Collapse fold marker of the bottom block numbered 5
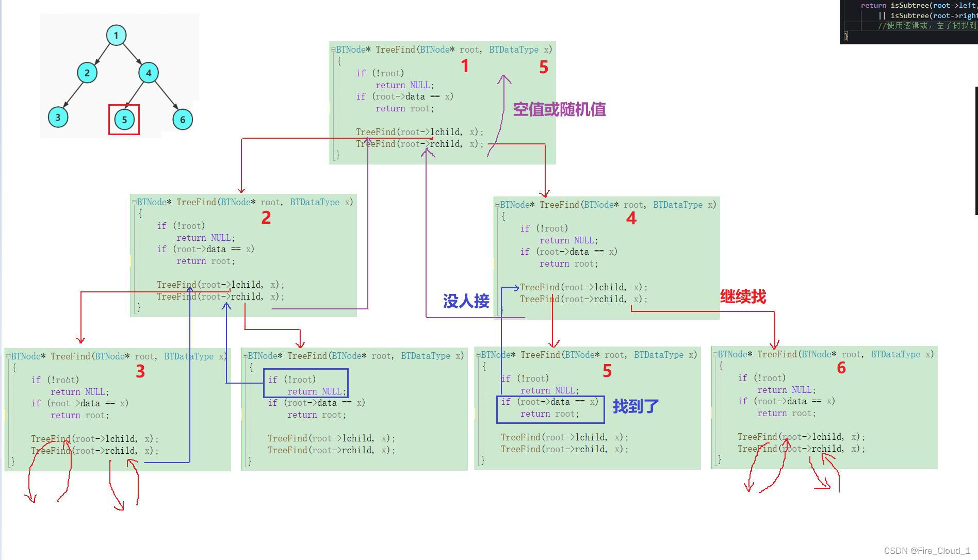The image size is (978, 560). (478, 355)
